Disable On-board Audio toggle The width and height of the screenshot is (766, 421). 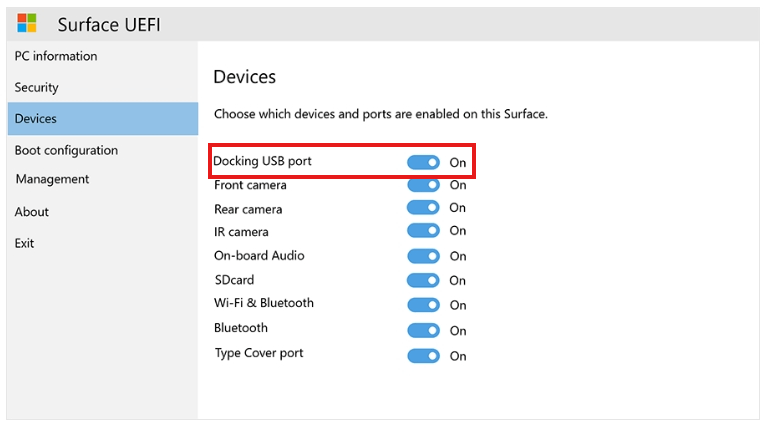pos(423,256)
